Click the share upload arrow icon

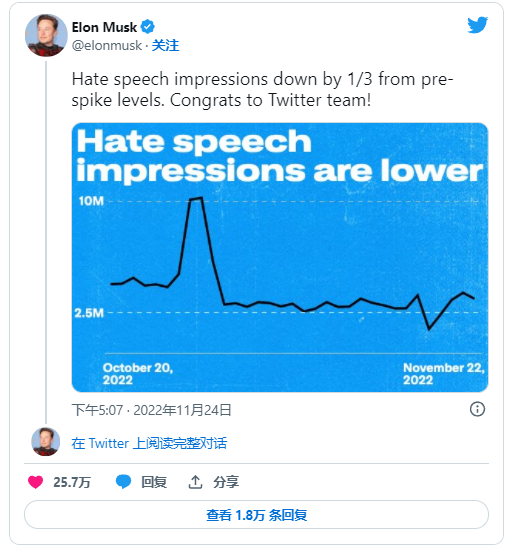pos(195,482)
